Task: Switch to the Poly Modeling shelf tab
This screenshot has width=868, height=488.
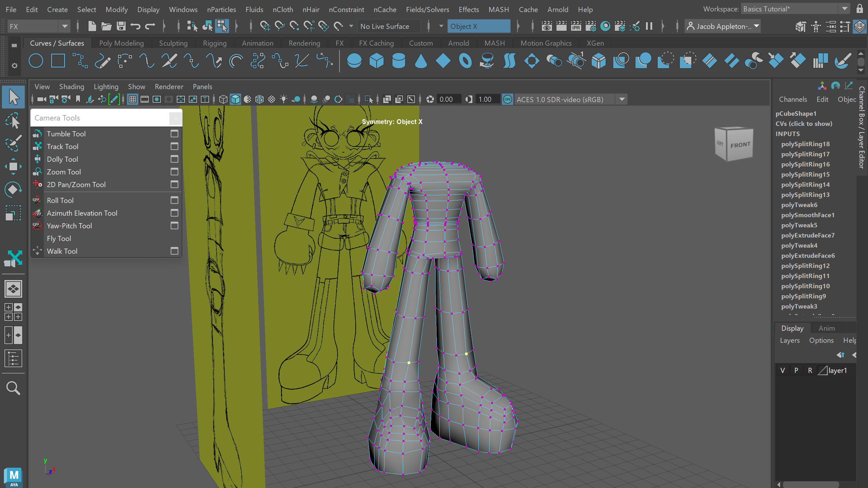Action: click(121, 43)
